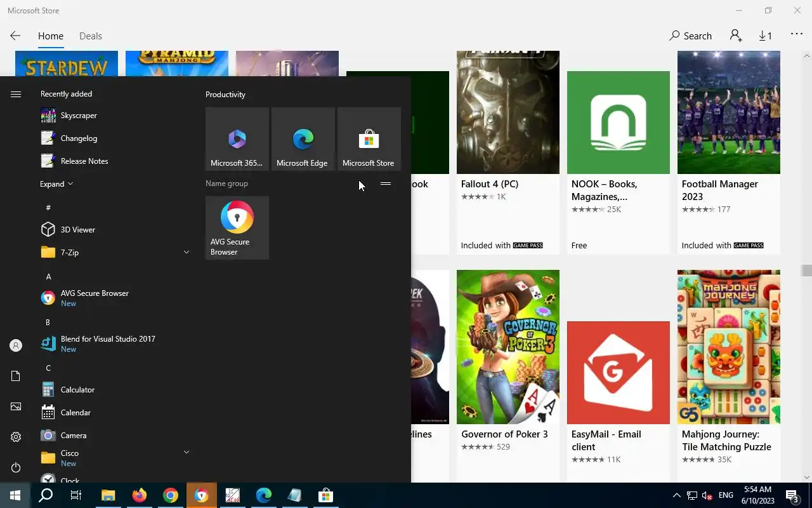This screenshot has width=812, height=508.
Task: Click the Microsoft Edge tile in Productivity
Action: (x=303, y=139)
